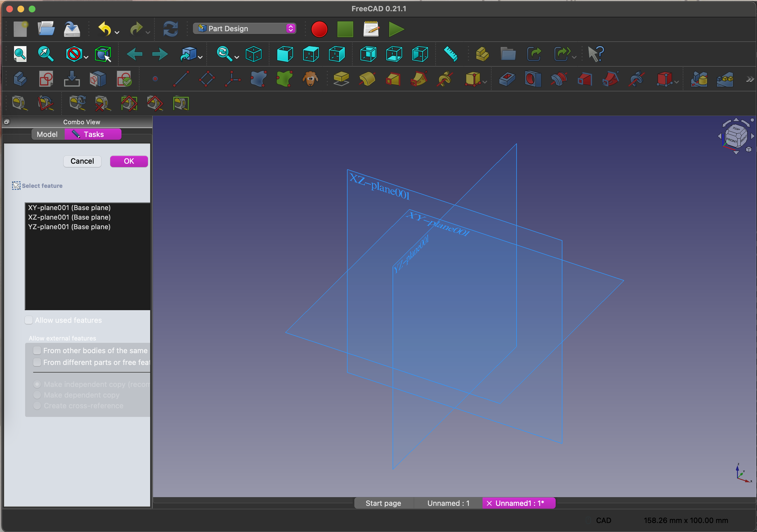
Task: Set the isometric view
Action: (254, 54)
